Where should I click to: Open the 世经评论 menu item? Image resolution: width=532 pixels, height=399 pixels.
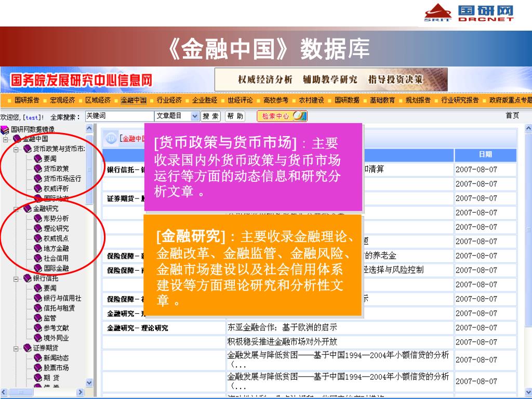240,100
